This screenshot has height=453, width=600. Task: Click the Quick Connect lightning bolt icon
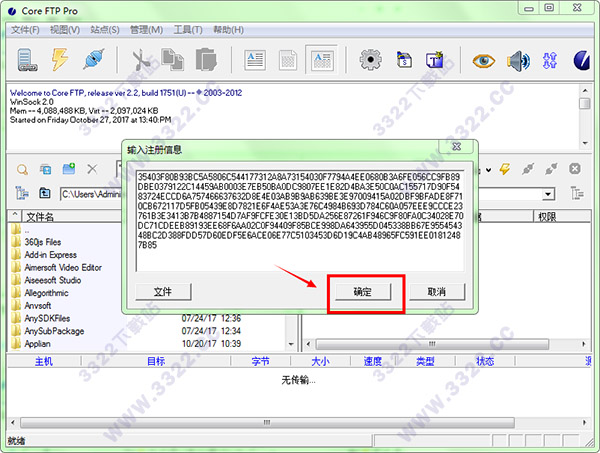tap(60, 59)
